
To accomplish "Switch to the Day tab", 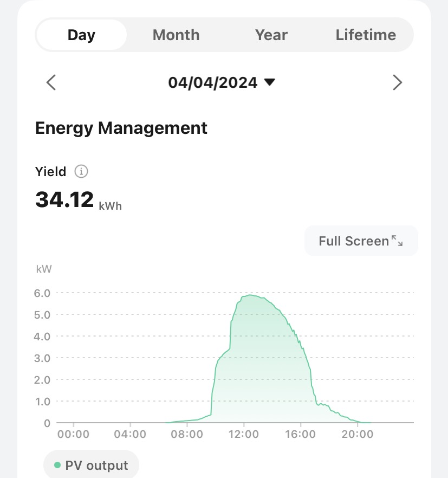I will tap(81, 35).
